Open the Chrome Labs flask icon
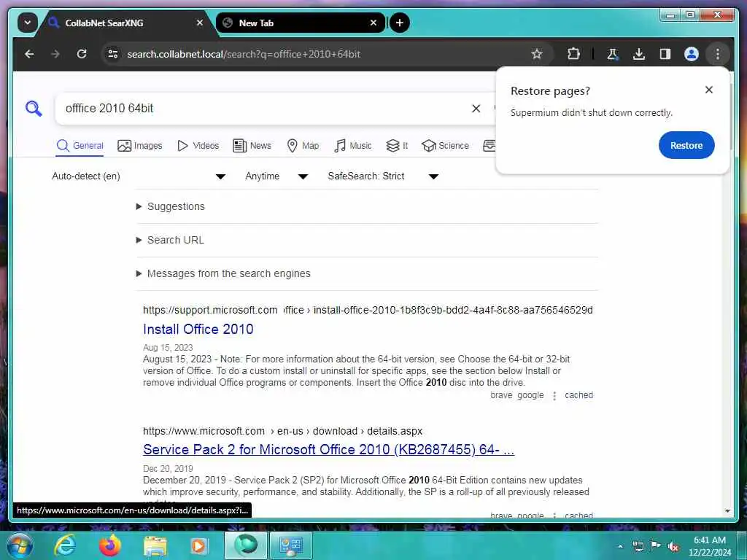The image size is (747, 560). coord(613,54)
